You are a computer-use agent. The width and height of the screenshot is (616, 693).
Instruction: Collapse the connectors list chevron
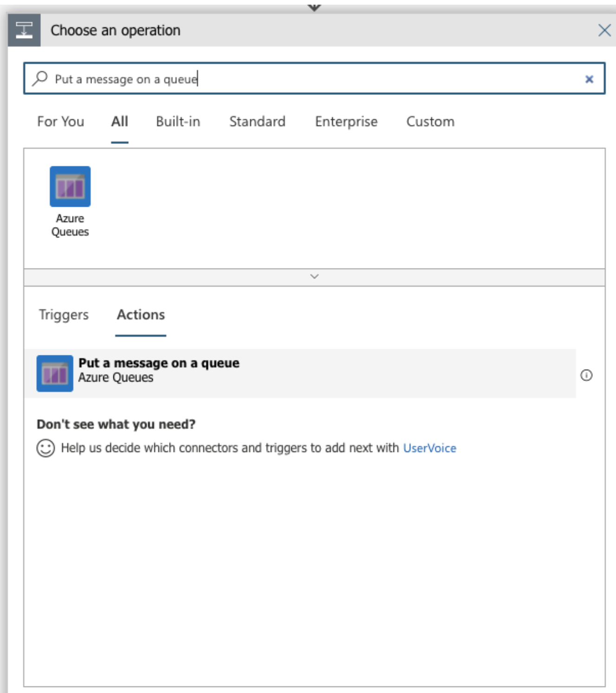(315, 277)
